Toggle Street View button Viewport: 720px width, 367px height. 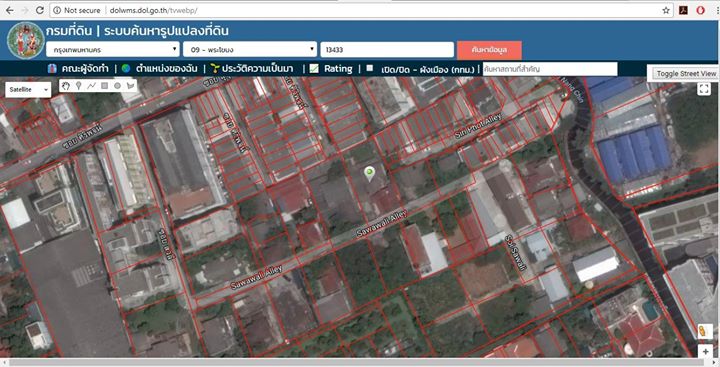coord(686,73)
